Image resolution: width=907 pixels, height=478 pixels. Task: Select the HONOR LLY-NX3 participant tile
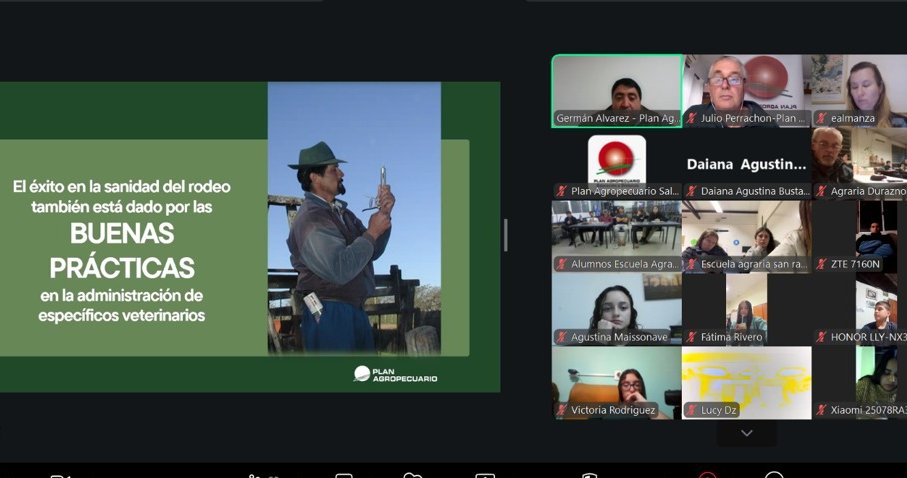[860, 310]
